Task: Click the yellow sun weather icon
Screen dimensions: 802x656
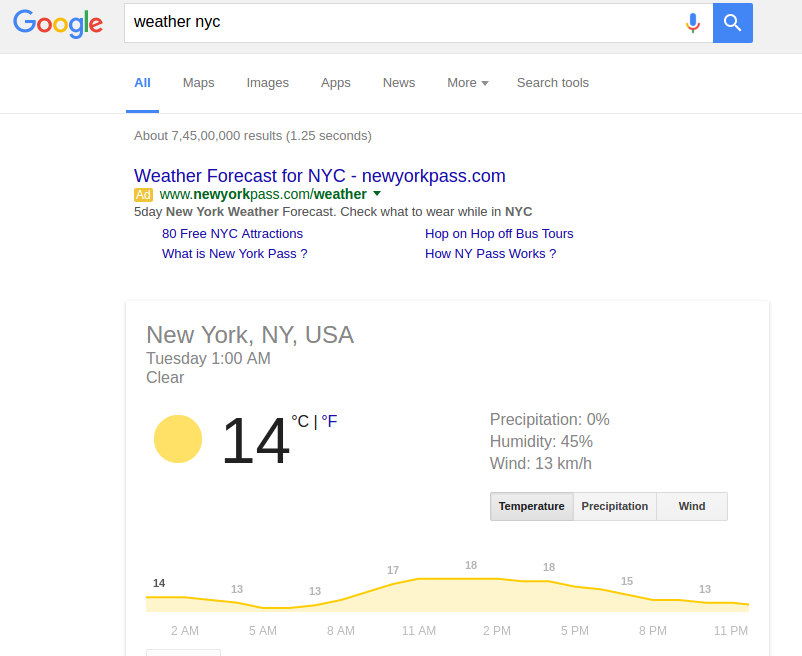Action: pyautogui.click(x=177, y=438)
